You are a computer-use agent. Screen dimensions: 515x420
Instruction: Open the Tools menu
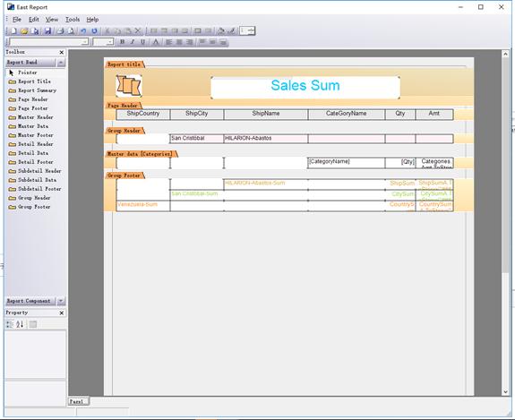(73, 20)
